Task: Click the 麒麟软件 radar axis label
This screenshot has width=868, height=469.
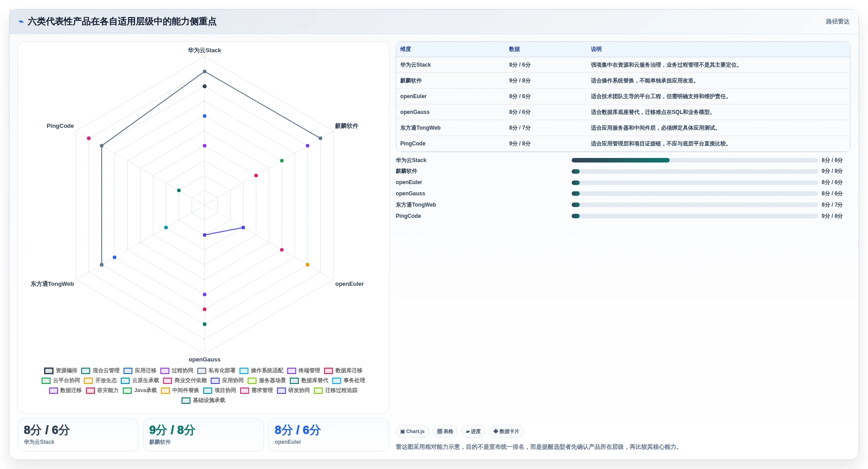Action: pyautogui.click(x=347, y=126)
